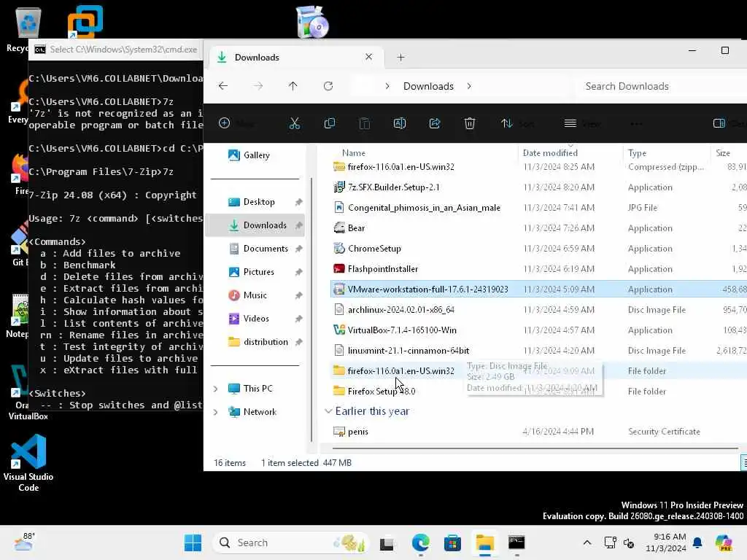The height and width of the screenshot is (560, 747).
Task: Sort by the Size column header
Action: tap(723, 153)
